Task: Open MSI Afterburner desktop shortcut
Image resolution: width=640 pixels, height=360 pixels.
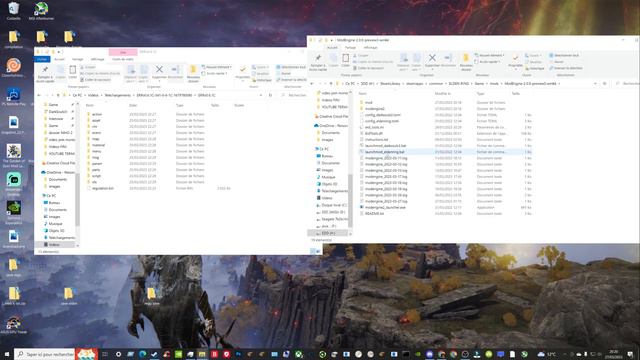Action: (x=41, y=9)
